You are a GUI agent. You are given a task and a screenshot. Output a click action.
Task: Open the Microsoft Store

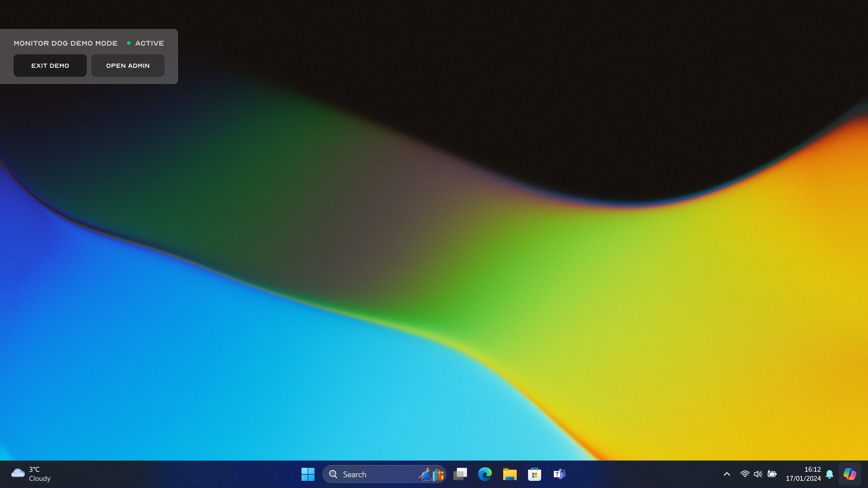click(534, 474)
